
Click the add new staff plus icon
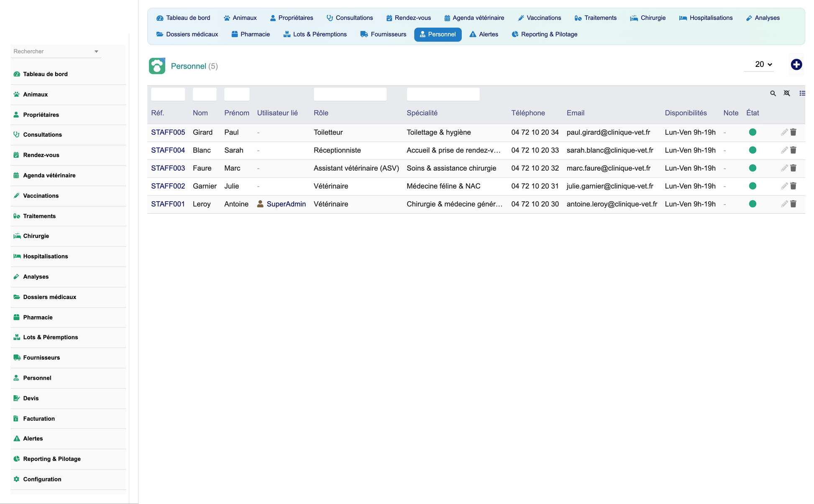[x=796, y=64]
